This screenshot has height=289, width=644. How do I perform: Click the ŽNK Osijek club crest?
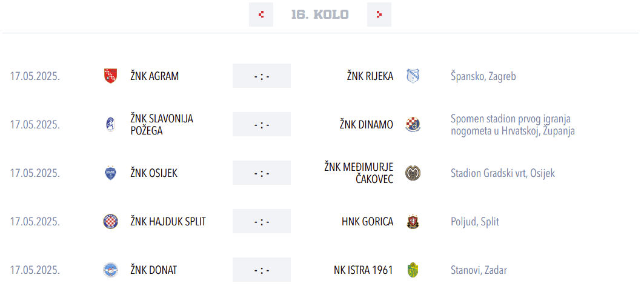[110, 173]
